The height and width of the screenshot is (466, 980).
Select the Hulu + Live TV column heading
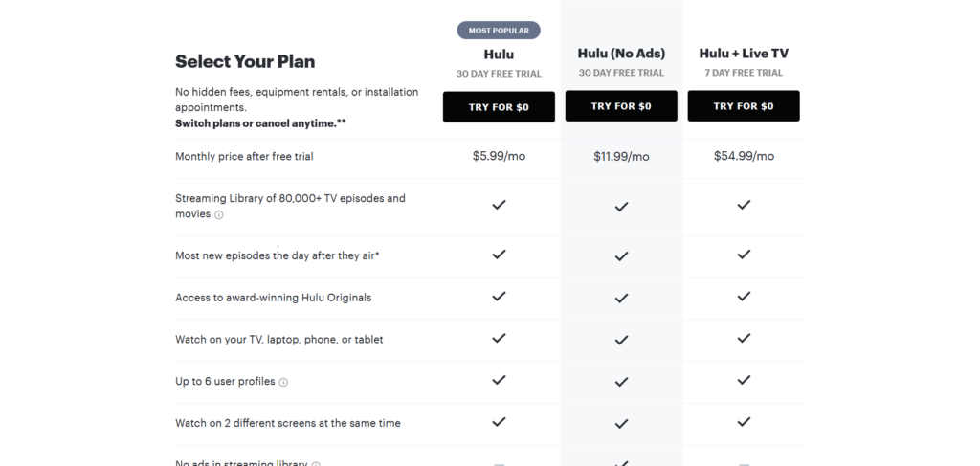744,54
